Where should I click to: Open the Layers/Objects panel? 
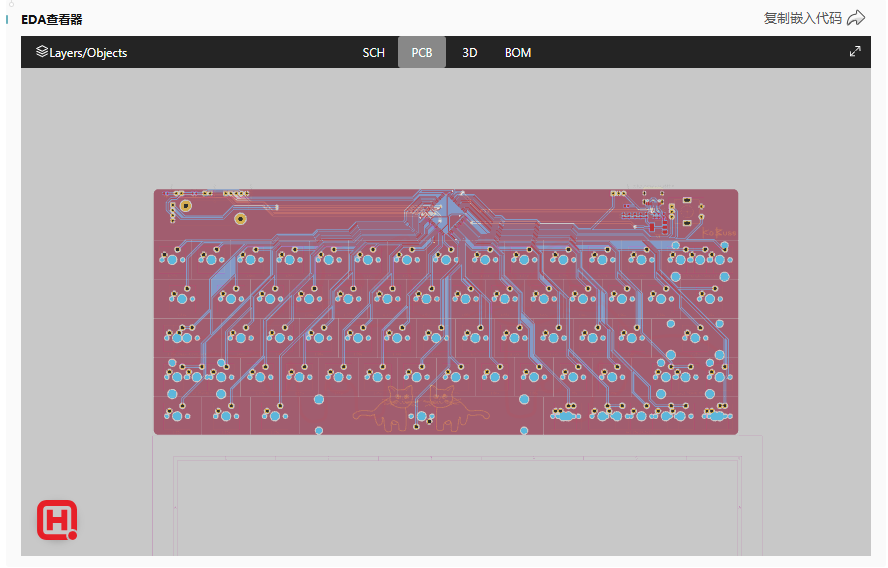(x=81, y=52)
